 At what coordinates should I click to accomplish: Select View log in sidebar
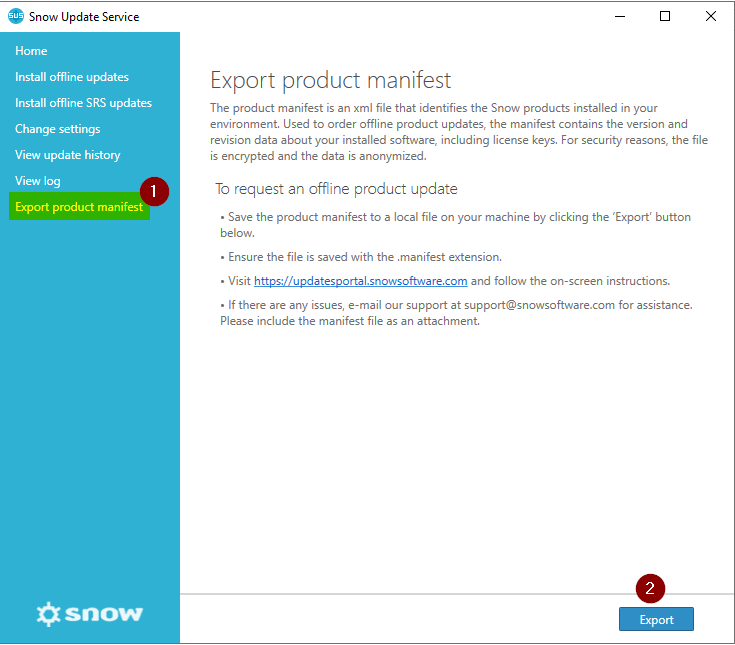click(x=38, y=181)
